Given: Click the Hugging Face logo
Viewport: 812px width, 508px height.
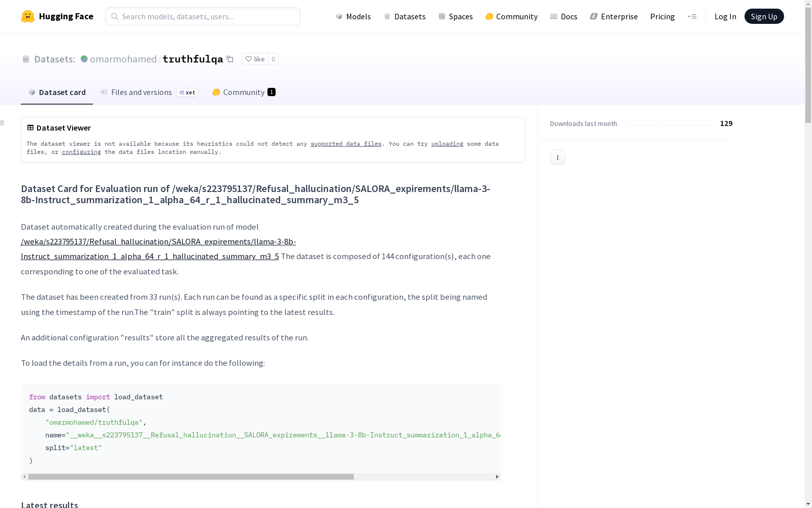Looking at the screenshot, I should [57, 16].
